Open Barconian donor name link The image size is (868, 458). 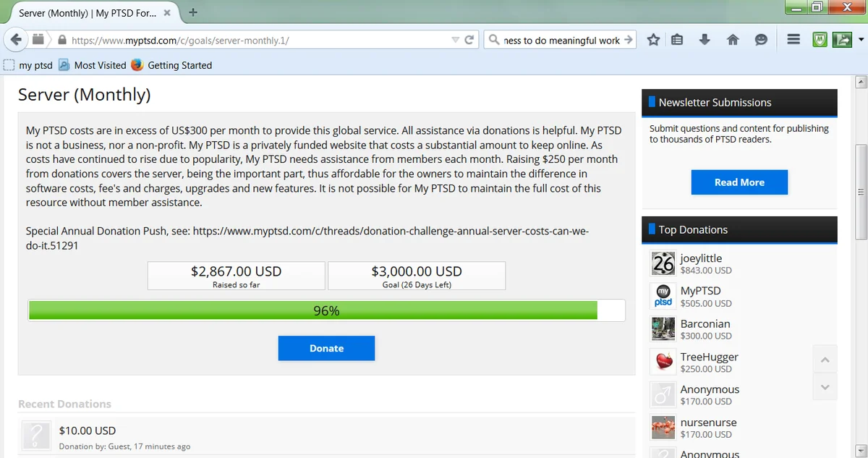coord(705,324)
